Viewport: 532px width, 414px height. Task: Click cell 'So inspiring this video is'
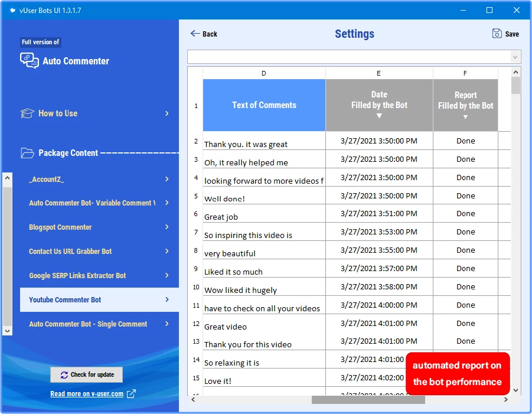pyautogui.click(x=264, y=232)
